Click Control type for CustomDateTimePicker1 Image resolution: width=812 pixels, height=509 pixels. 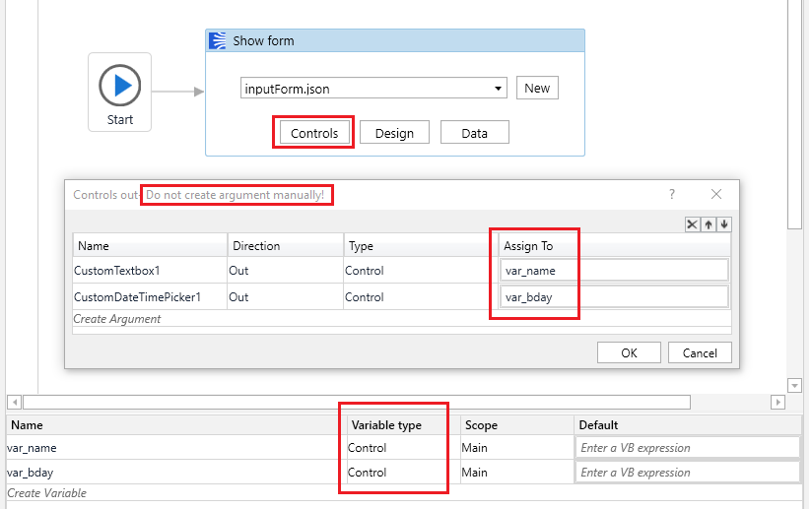pyautogui.click(x=421, y=297)
